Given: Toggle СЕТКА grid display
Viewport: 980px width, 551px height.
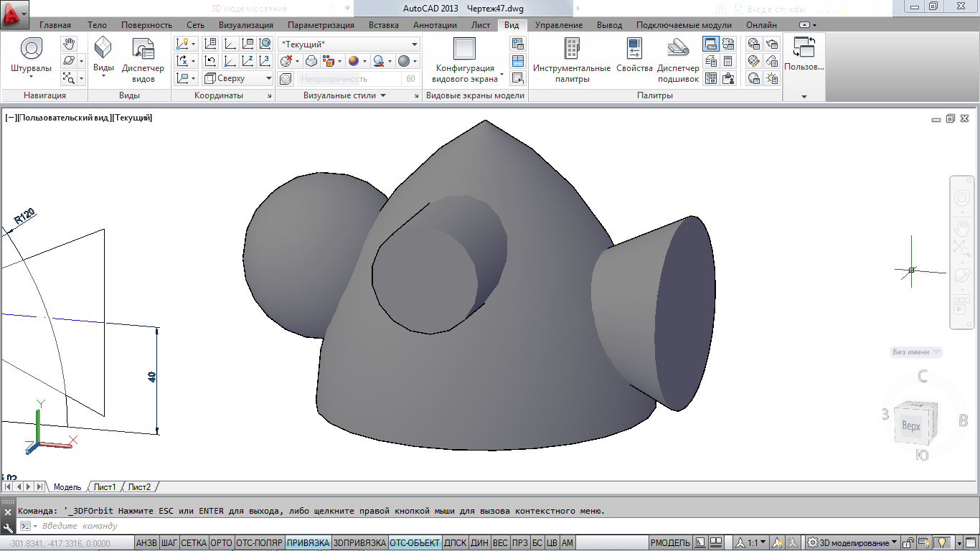Looking at the screenshot, I should click(194, 543).
